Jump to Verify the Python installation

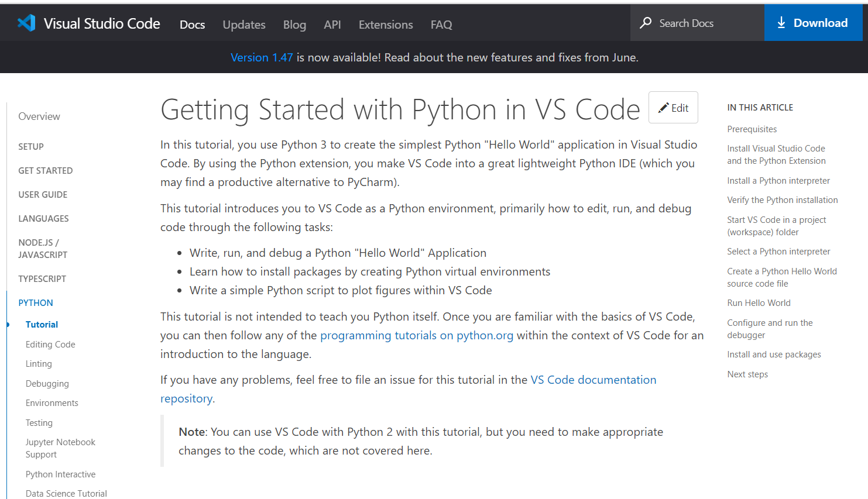[783, 200]
